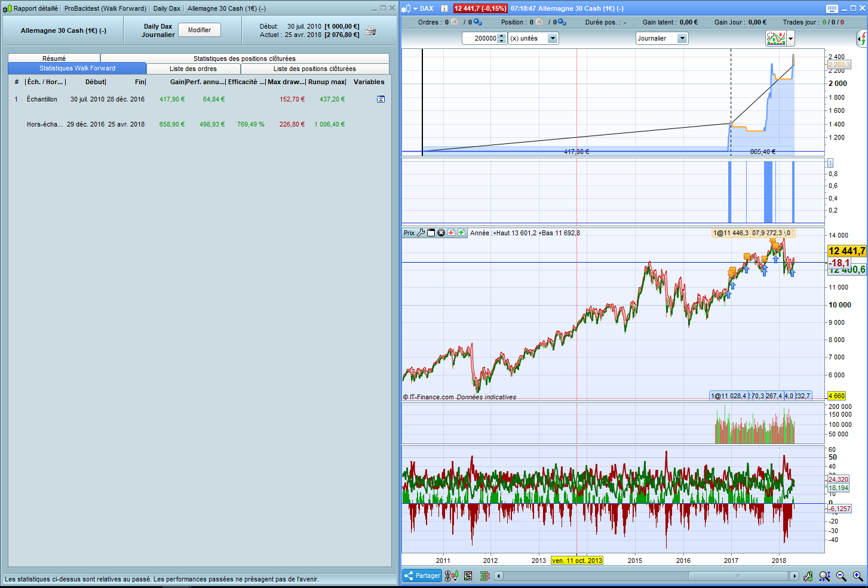Click the Partager share button
868x588 pixels.
pyautogui.click(x=422, y=576)
